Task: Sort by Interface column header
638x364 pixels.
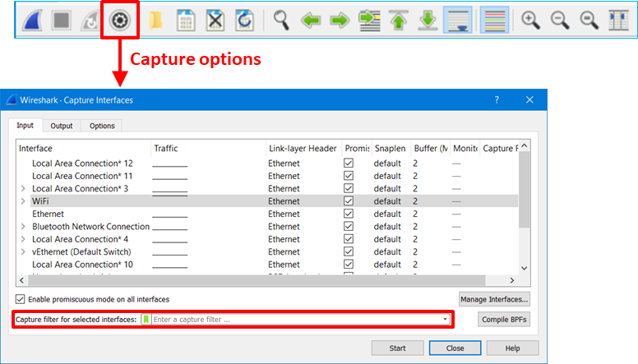Action: 83,148
